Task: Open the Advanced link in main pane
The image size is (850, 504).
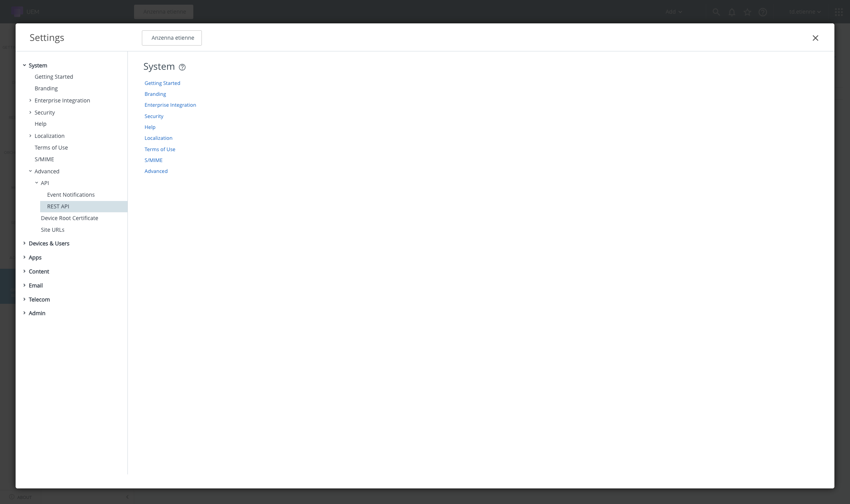Action: (x=156, y=171)
